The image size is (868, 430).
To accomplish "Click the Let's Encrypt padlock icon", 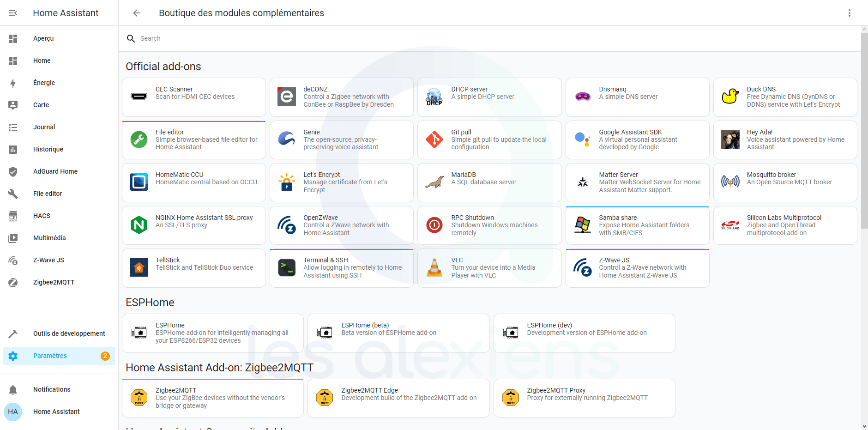I will [x=287, y=182].
